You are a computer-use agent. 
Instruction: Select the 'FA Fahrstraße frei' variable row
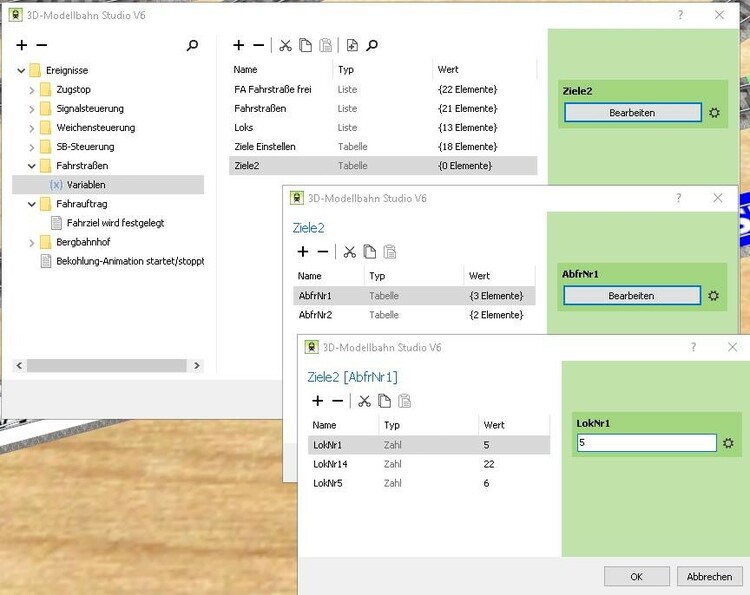pos(383,89)
